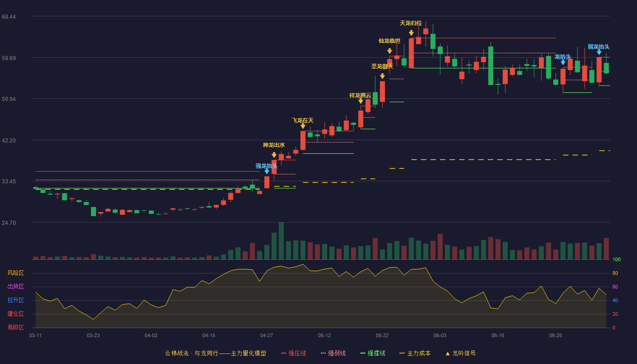The width and height of the screenshot is (637, 364).
Task: Select the 42.20 price level label
Action: tap(9, 141)
